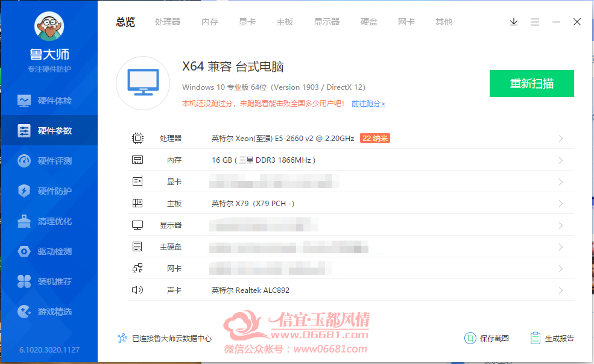Image resolution: width=594 pixels, height=364 pixels.
Task: Click the 主硬盘 row label
Action: 171,247
